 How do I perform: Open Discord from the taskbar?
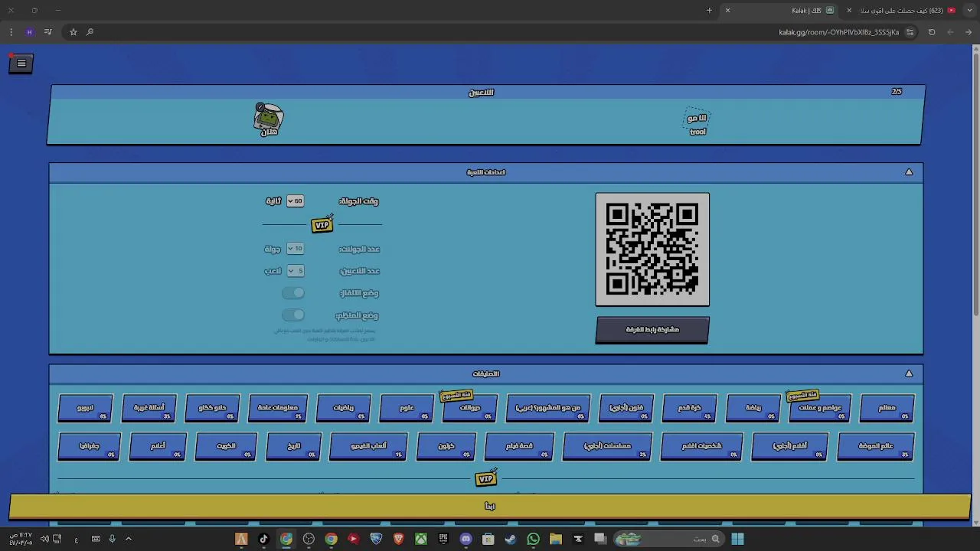(x=465, y=539)
